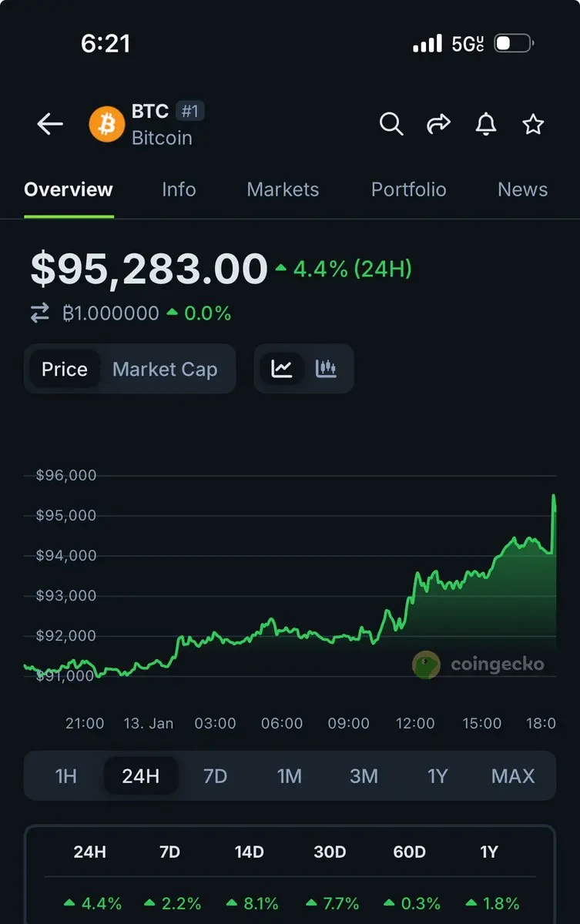Tap the 1Y time range button
Image resolution: width=580 pixels, height=924 pixels.
[x=438, y=775]
